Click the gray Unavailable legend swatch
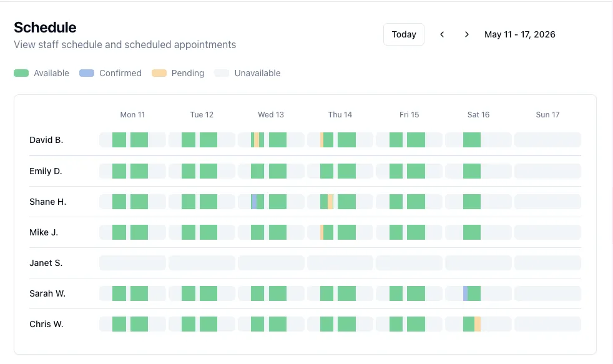This screenshot has width=613, height=364. 222,73
